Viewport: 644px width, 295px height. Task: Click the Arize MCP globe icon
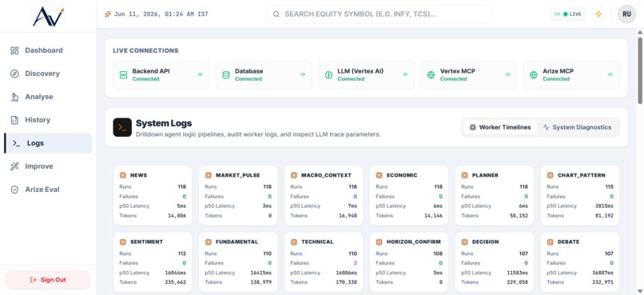point(534,75)
